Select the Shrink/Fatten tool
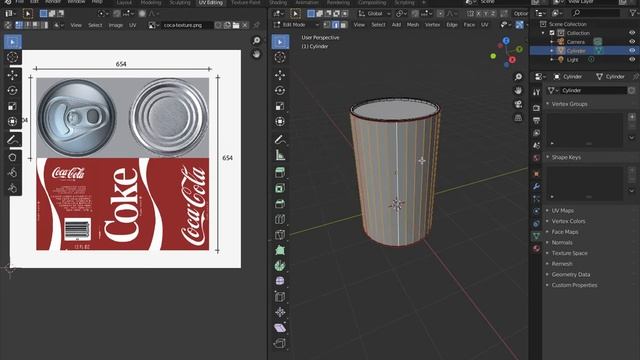Viewport: 640px width, 360px height. coord(280,312)
